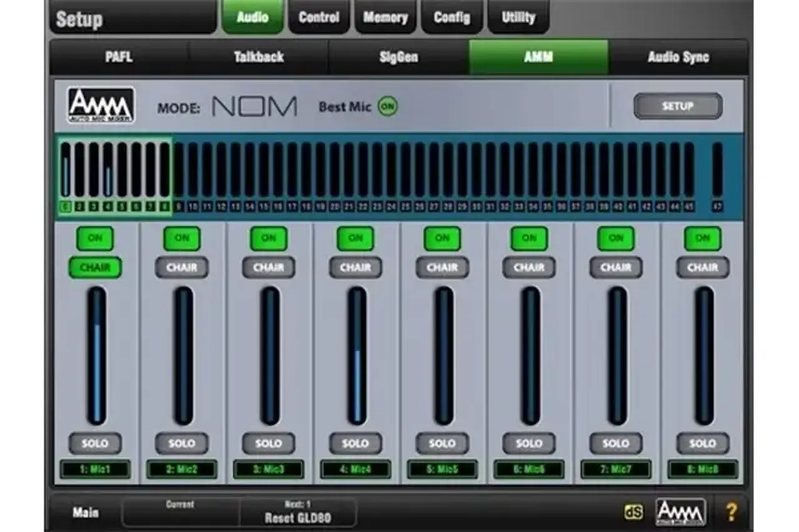
Task: Turn off the Mic2 ON button
Action: click(182, 238)
